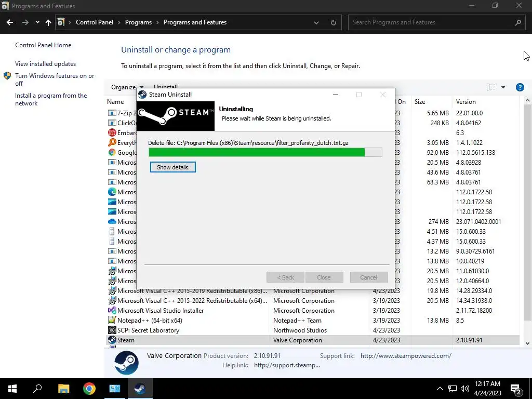
Task: Click the Visual Studio Installer icon
Action: [112, 311]
